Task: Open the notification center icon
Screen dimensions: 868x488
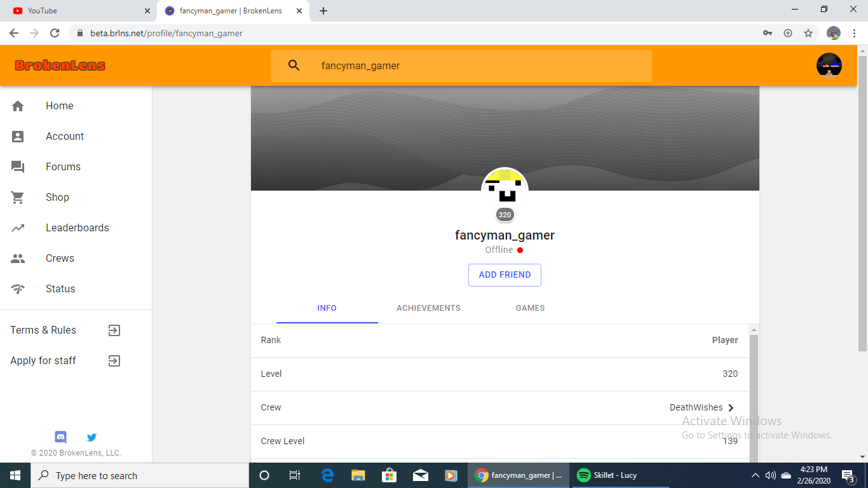Action: (848, 475)
